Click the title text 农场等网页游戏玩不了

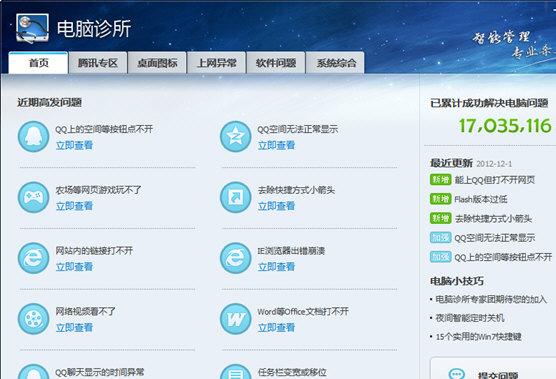tap(98, 190)
